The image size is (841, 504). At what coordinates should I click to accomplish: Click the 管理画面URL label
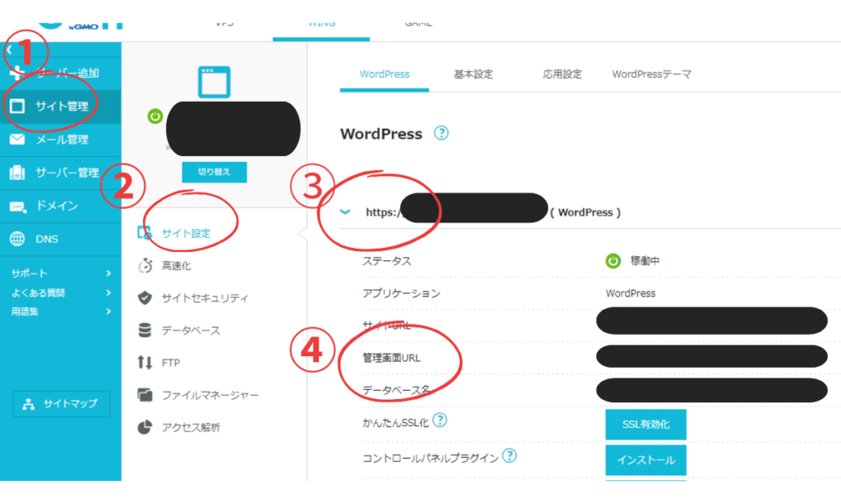coord(392,358)
